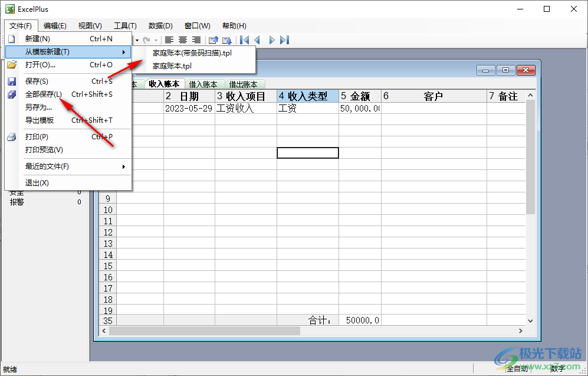Click the floppy disk icon beside 保存(S)
Image resolution: width=588 pixels, height=376 pixels.
coord(12,81)
